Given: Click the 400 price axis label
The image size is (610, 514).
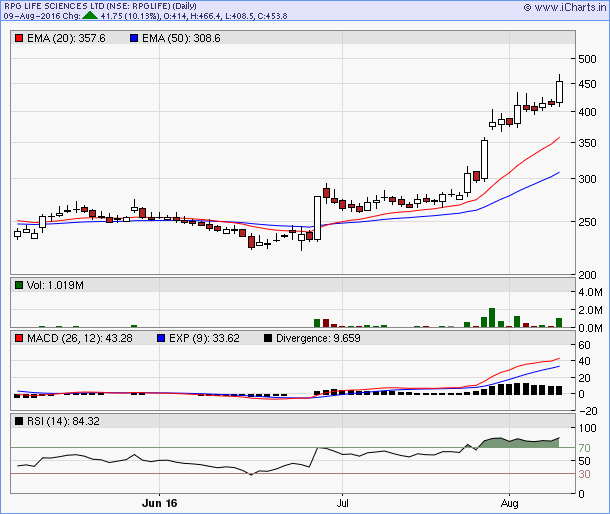Looking at the screenshot, I should (587, 112).
